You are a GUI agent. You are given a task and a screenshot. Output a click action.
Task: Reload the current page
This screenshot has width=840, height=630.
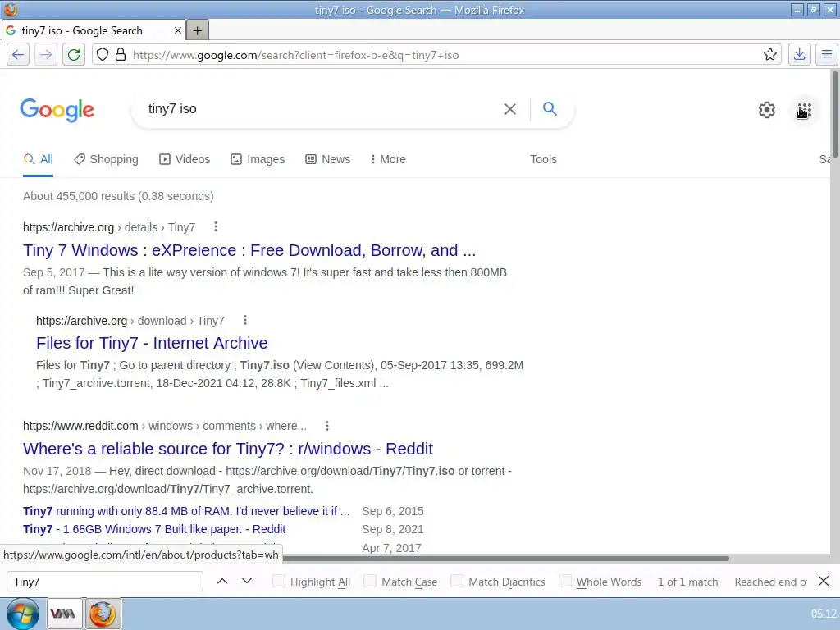[x=74, y=55]
